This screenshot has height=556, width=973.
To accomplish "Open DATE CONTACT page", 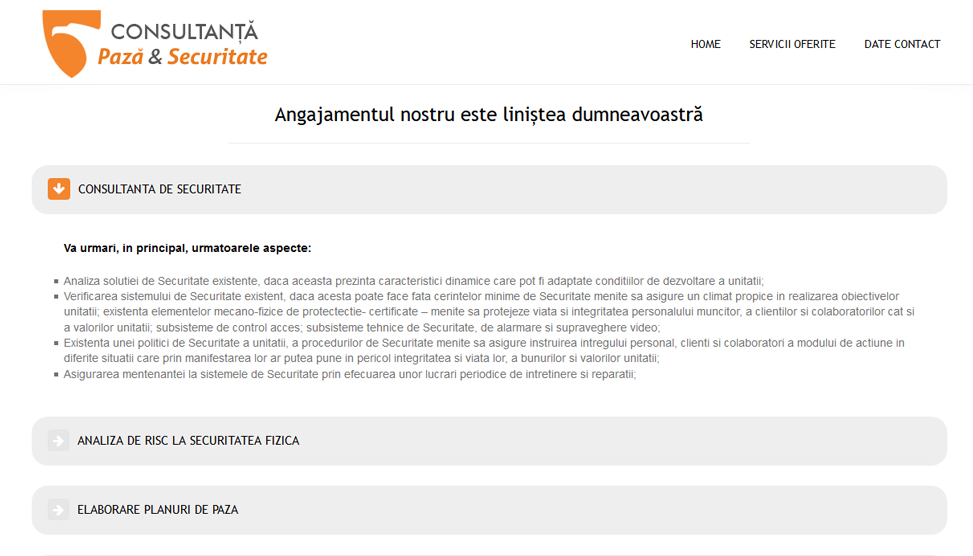I will click(x=902, y=44).
